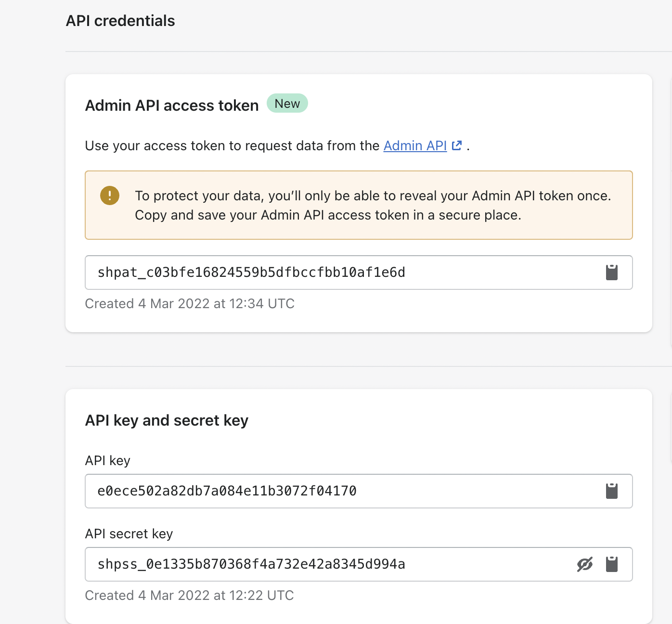Click the protect your data warning text
Image resolution: width=672 pixels, height=624 pixels.
pos(373,205)
